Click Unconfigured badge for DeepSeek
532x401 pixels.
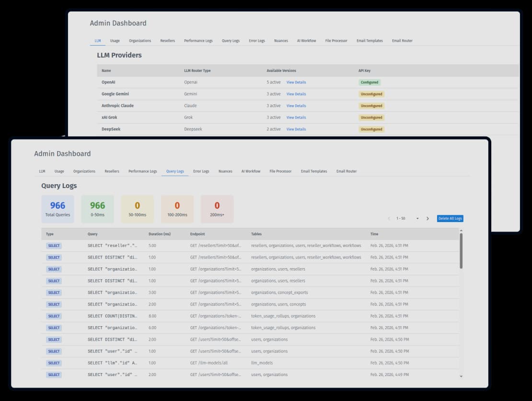click(371, 130)
